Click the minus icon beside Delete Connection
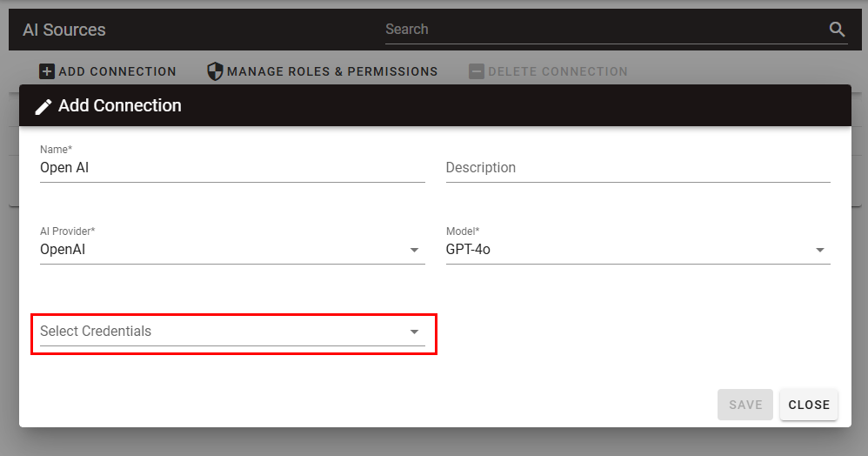 (476, 71)
